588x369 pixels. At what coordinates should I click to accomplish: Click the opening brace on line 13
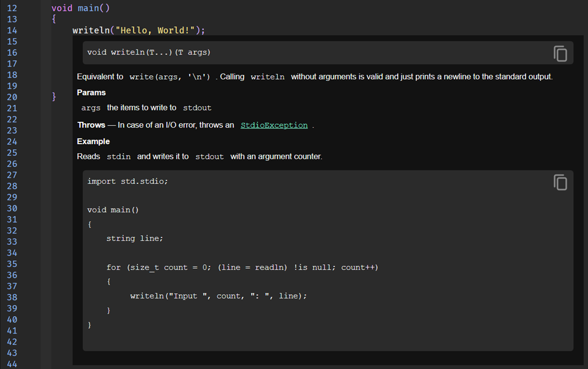tap(54, 19)
